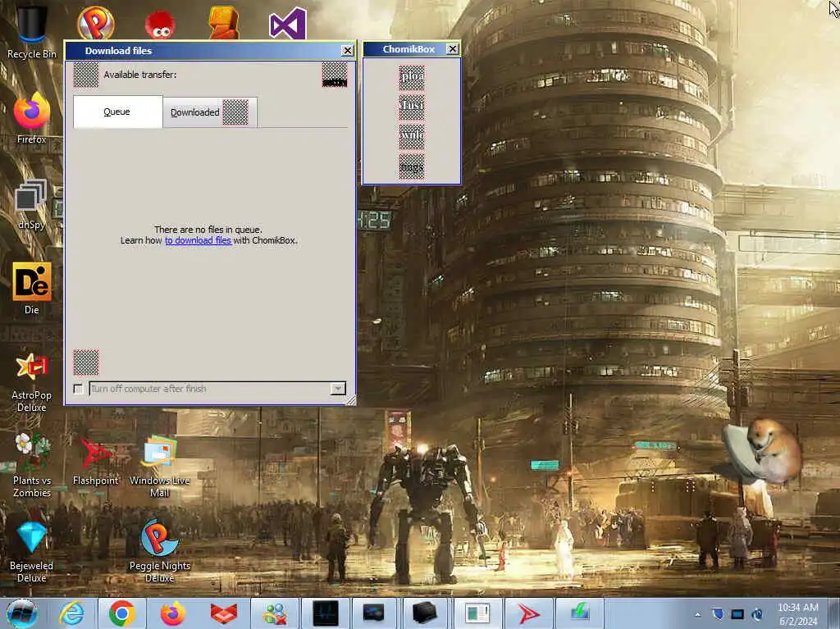Close the Download files window

coord(347,50)
